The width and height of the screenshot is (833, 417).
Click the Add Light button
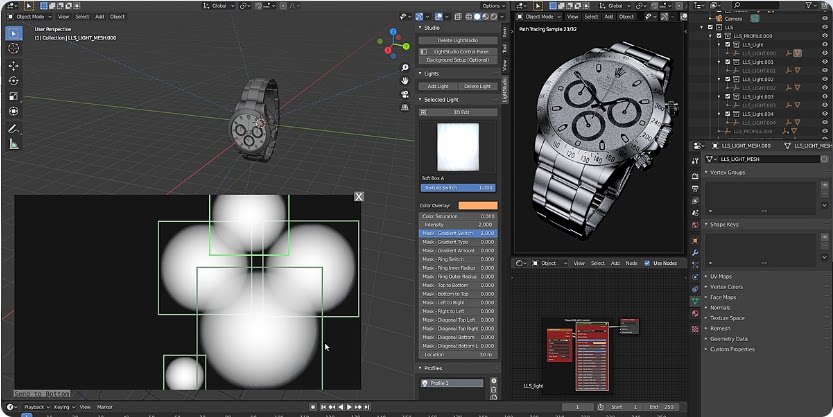pyautogui.click(x=438, y=86)
